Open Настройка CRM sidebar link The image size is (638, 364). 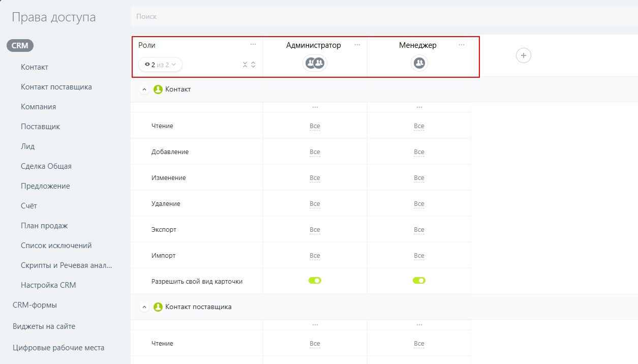(48, 285)
